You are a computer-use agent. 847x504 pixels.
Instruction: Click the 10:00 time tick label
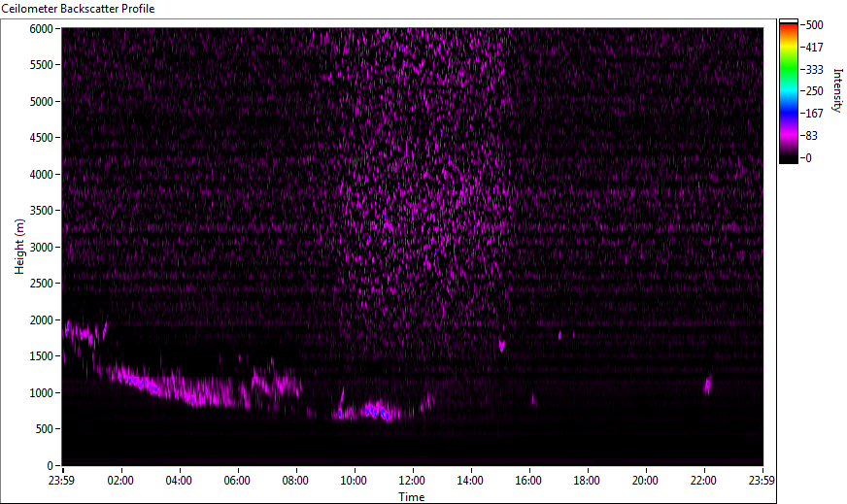(x=354, y=481)
